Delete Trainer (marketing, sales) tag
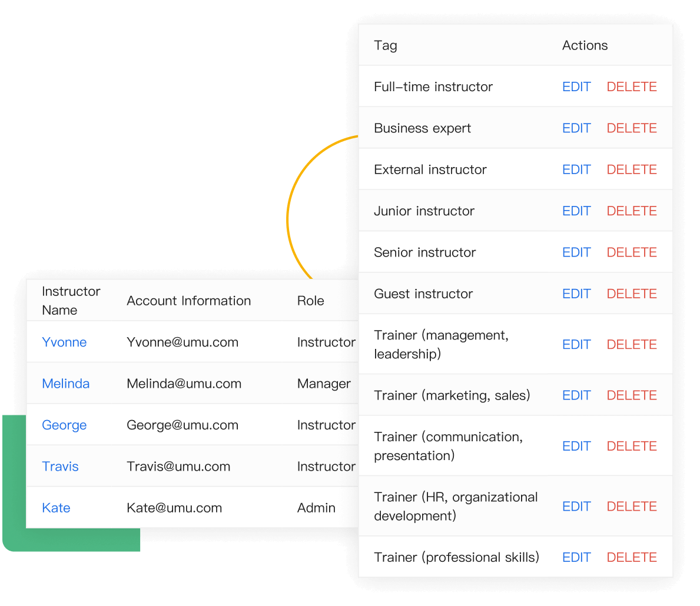 pyautogui.click(x=631, y=395)
